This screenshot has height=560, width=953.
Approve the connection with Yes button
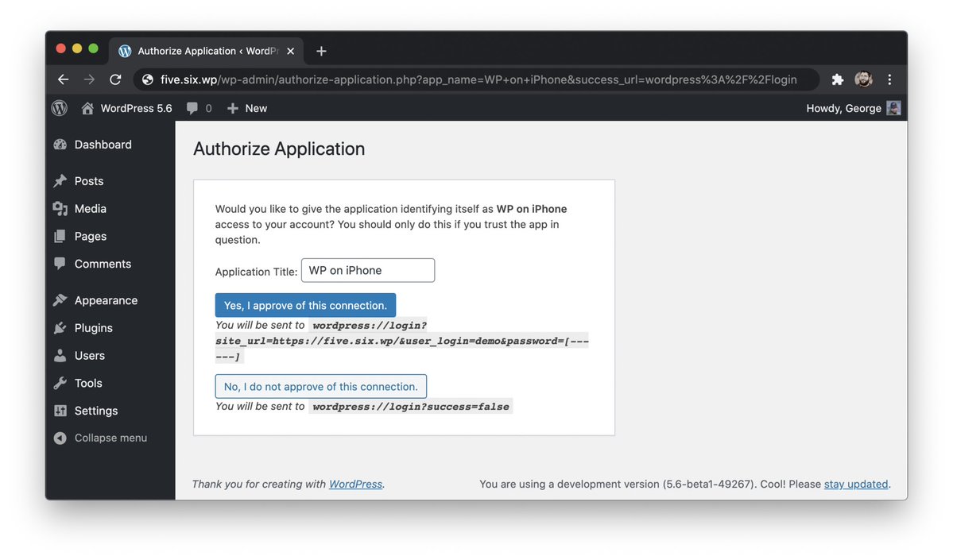tap(305, 306)
